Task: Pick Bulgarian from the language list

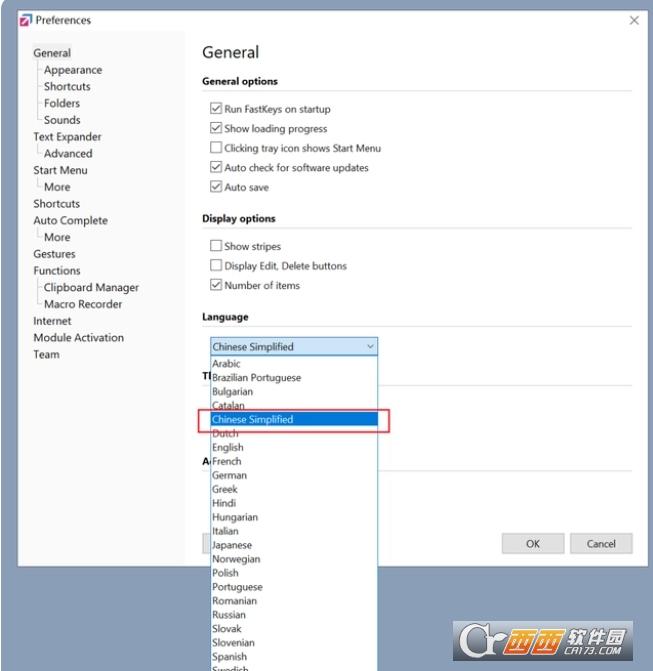Action: 294,392
